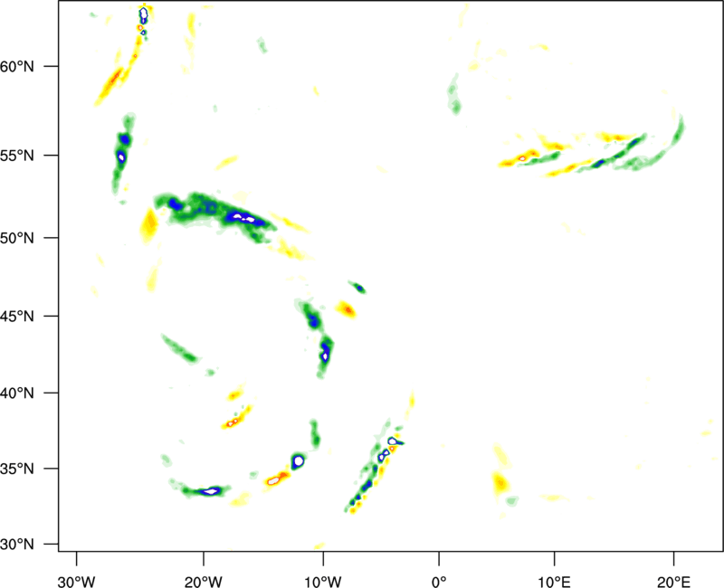Click the 50°N latitude label
The image size is (724, 588).
[x=17, y=238]
